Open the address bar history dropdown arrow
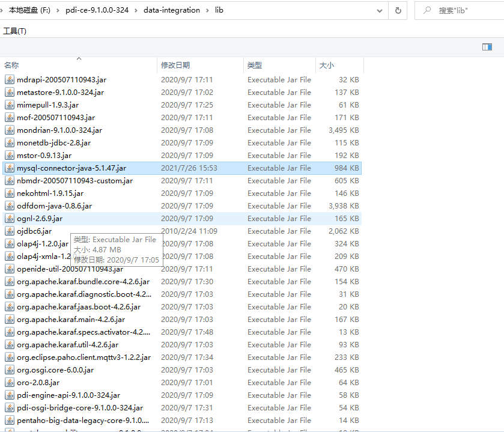Viewport: 504px width, 432px height. click(380, 10)
